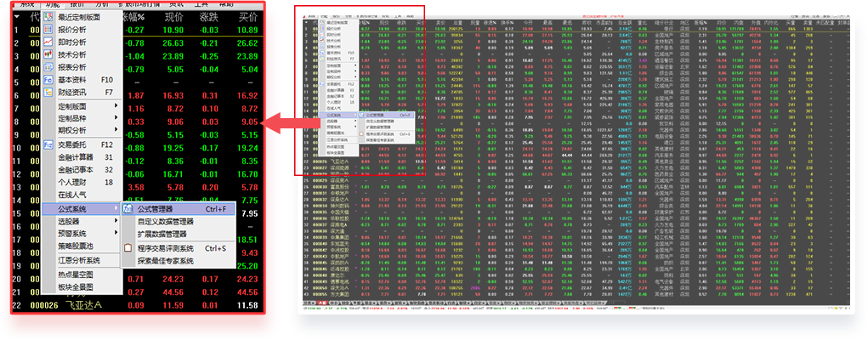The image size is (868, 340).
Task: Expand the 定制品种 submenu arrow in enlarged menu
Action: coord(116,118)
